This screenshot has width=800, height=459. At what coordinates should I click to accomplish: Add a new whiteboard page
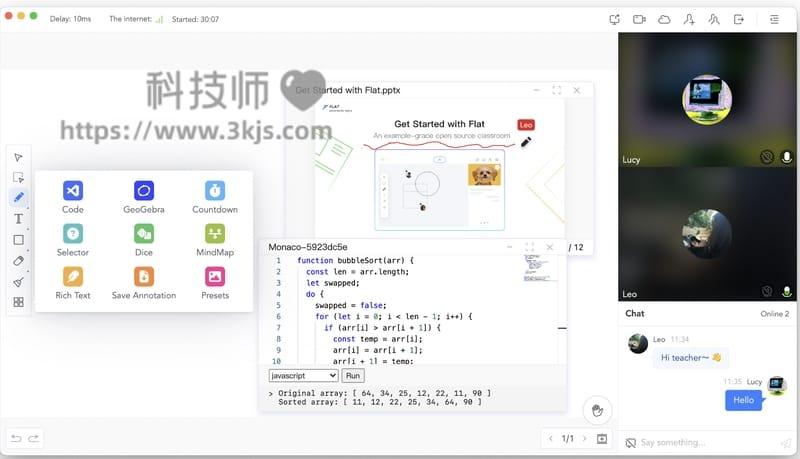pos(602,438)
